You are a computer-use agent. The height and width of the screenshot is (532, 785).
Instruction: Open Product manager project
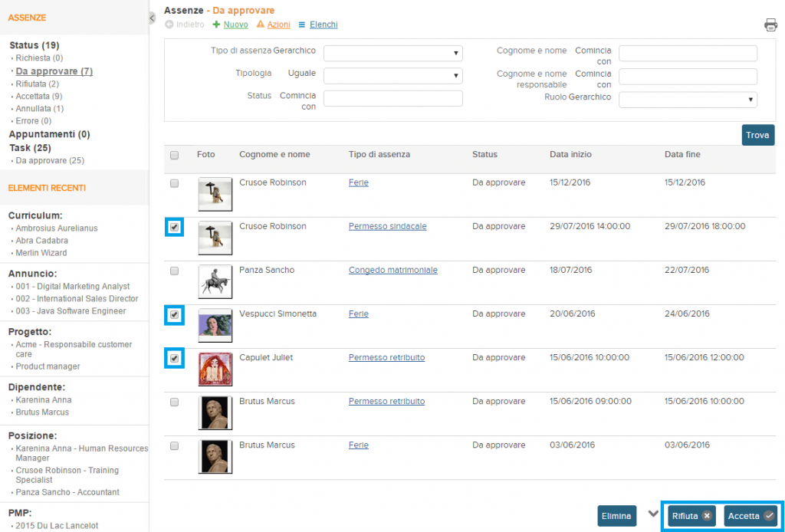[48, 366]
